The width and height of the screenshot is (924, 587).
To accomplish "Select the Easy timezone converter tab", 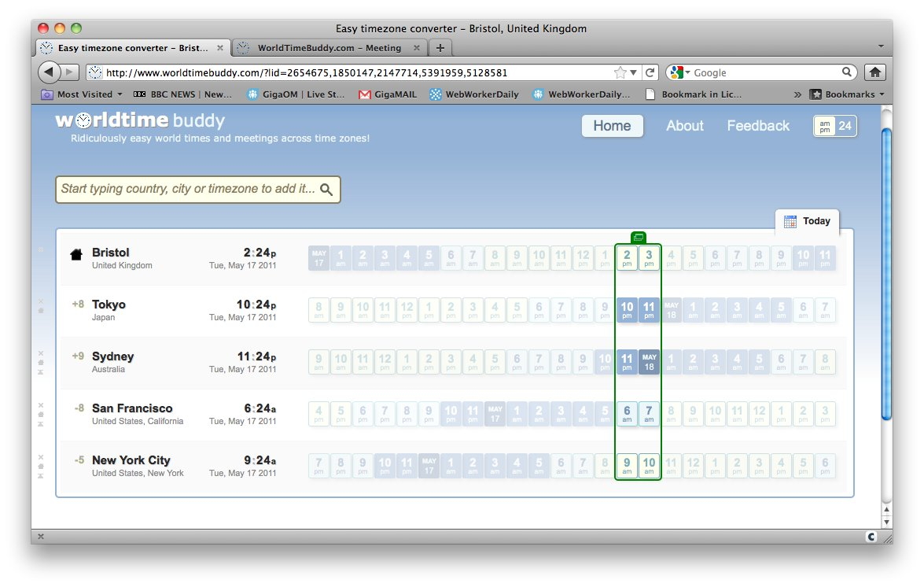I will pyautogui.click(x=133, y=48).
